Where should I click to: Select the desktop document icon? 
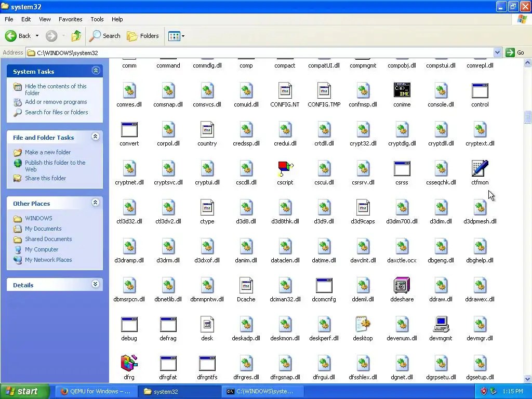363,324
